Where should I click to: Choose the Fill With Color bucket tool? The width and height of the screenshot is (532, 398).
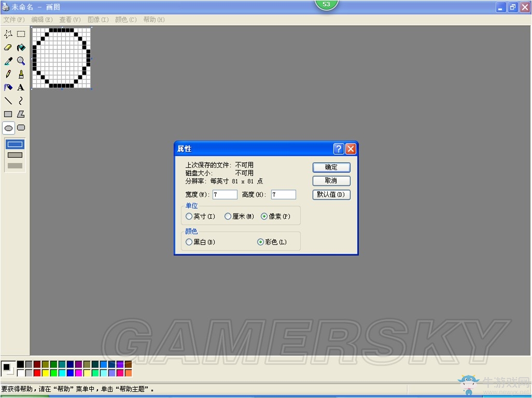click(x=21, y=48)
